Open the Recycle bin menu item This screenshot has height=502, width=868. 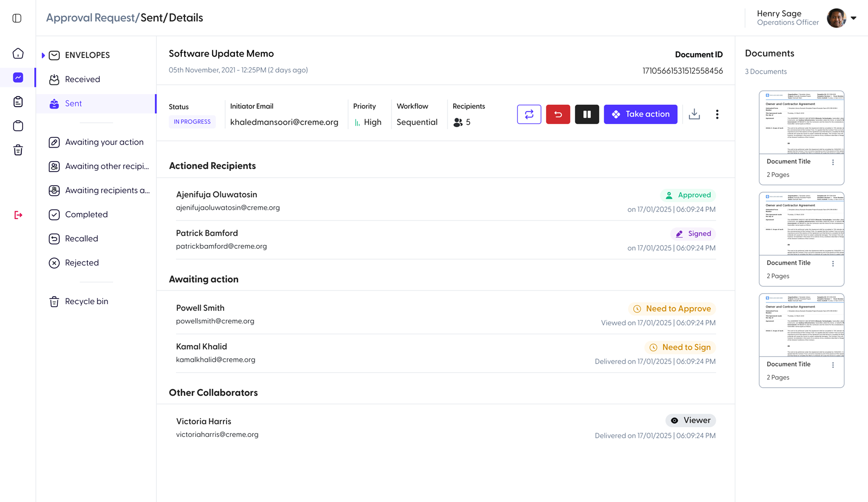[86, 301]
